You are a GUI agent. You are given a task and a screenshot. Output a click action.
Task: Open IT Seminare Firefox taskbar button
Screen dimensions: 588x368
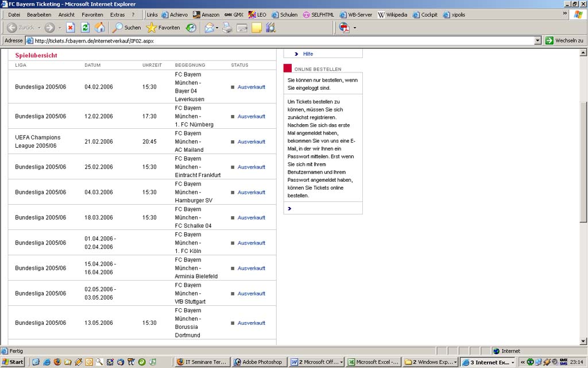(202, 362)
